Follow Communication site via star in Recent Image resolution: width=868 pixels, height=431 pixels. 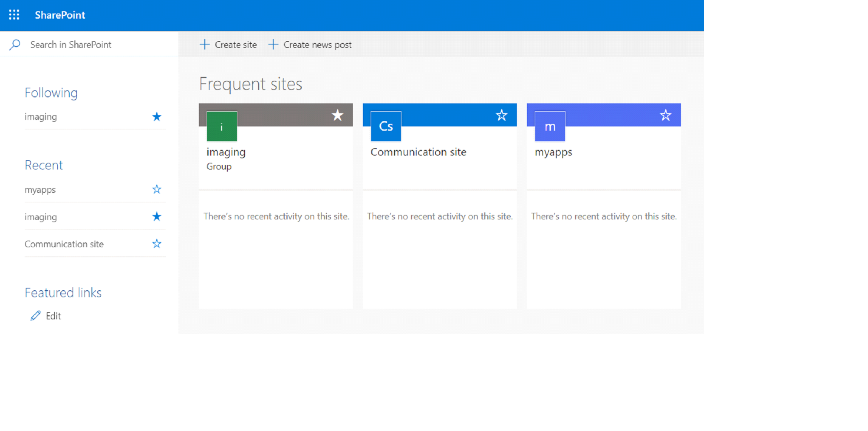pos(157,244)
